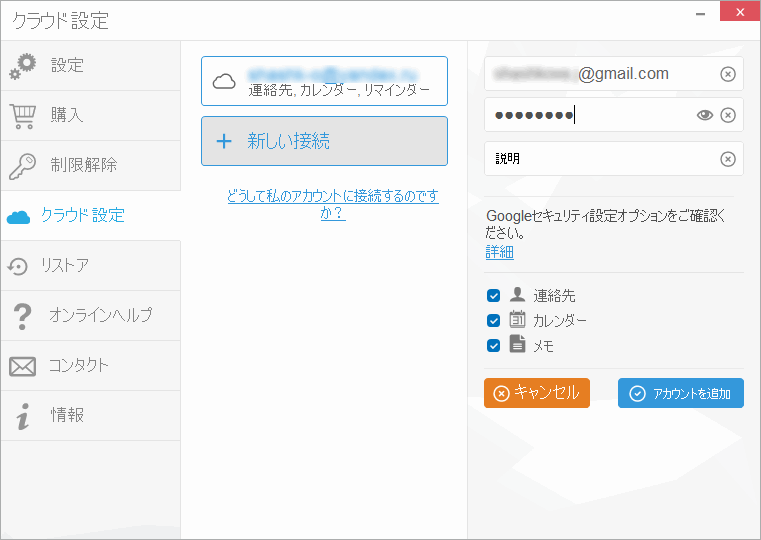Click the blue cloud sidebar icon
This screenshot has height=540, width=761.
(18, 217)
